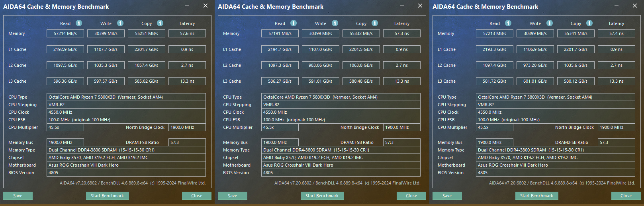This screenshot has width=644, height=206.
Task: Click the 1097.4 GB/s L2 cache read value
Action: (x=495, y=65)
